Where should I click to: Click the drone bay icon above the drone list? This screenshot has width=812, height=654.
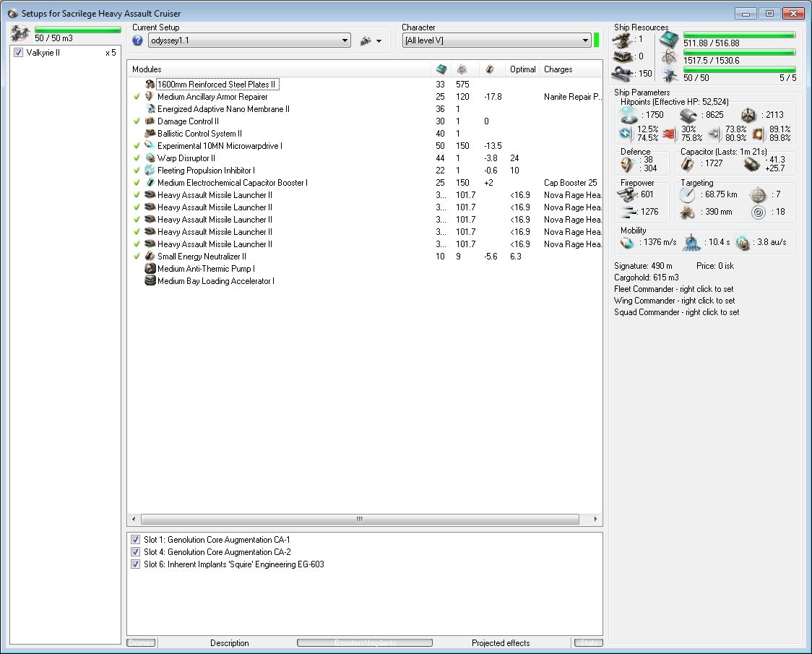click(x=20, y=35)
